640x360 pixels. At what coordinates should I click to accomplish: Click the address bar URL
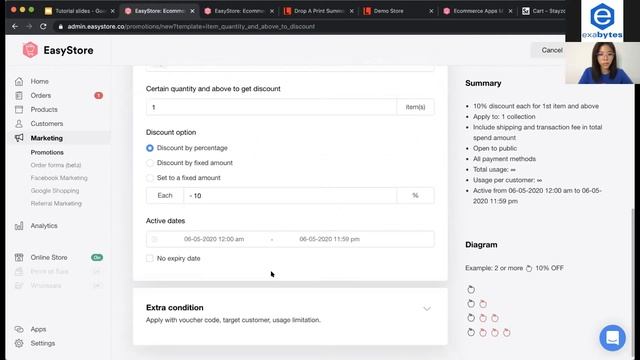point(191,27)
